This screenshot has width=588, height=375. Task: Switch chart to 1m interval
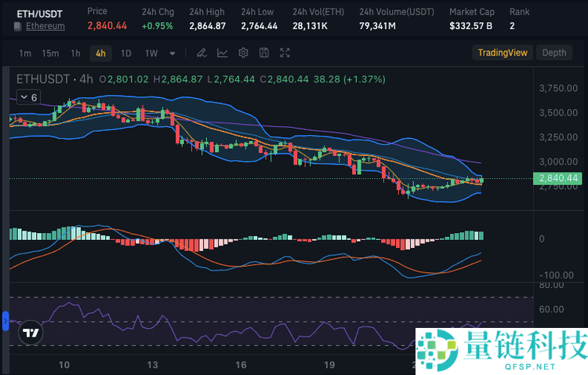(25, 53)
